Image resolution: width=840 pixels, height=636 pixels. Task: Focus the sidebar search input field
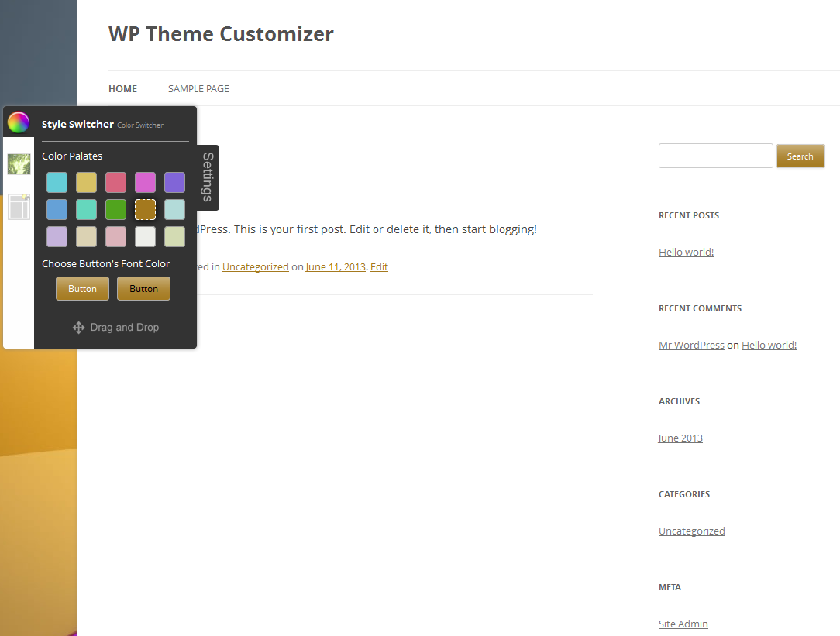tap(716, 156)
